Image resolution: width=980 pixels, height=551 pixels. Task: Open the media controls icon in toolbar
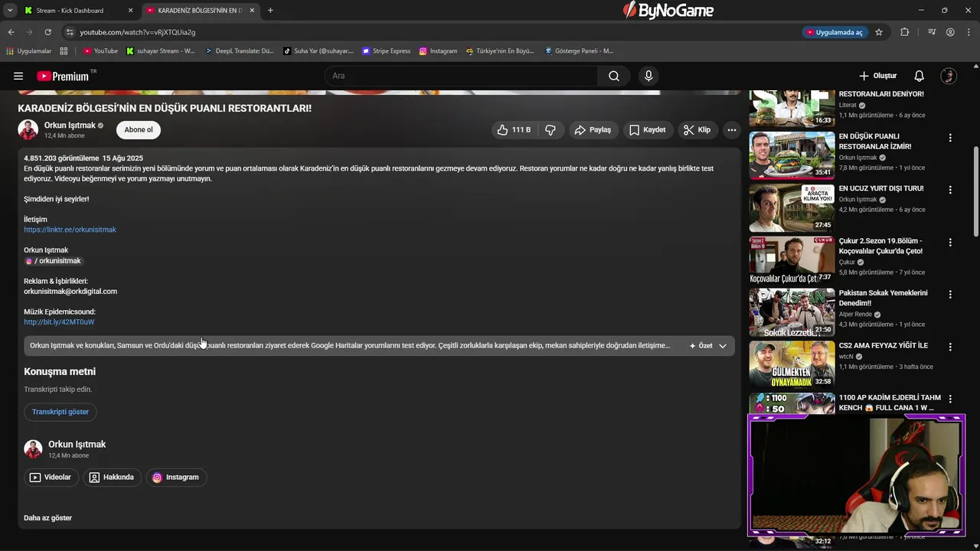932,32
